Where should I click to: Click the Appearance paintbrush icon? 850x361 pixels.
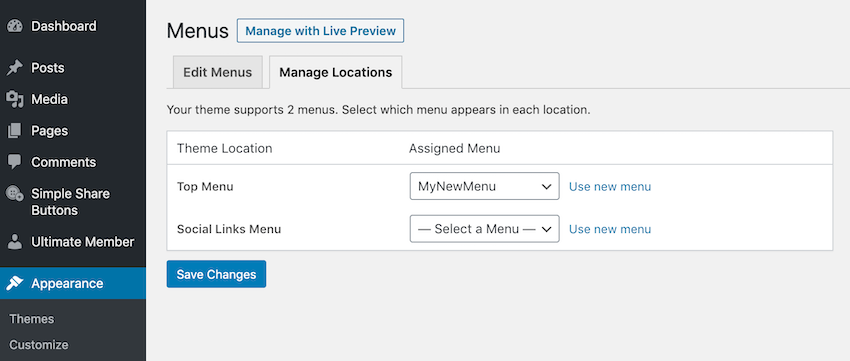click(15, 283)
